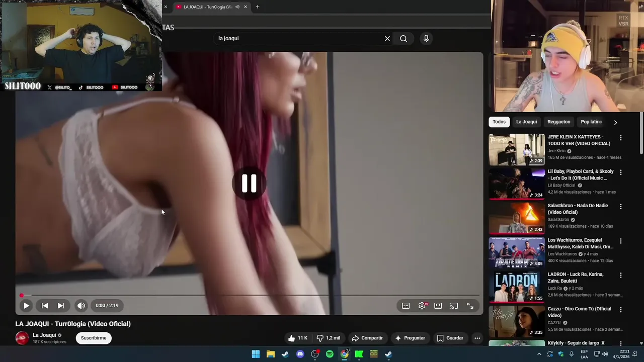Show hidden system tray icons
Viewport: 644px width, 362px height.
tap(539, 354)
